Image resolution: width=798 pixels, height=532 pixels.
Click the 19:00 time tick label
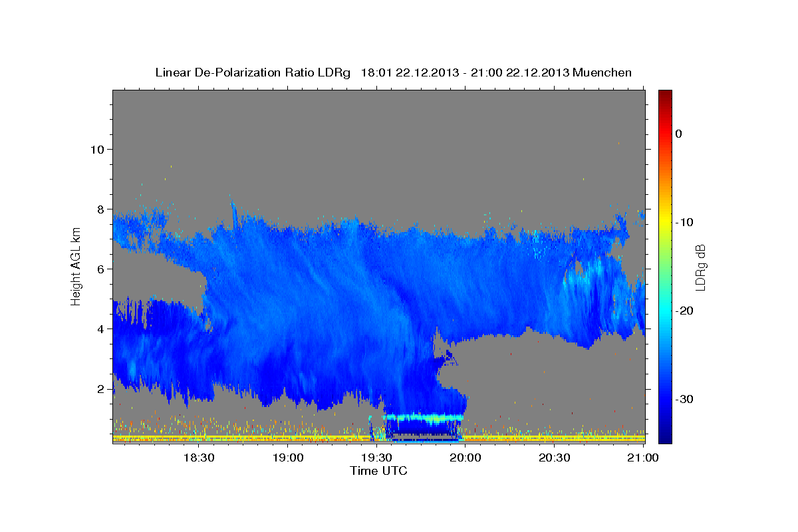pos(287,458)
